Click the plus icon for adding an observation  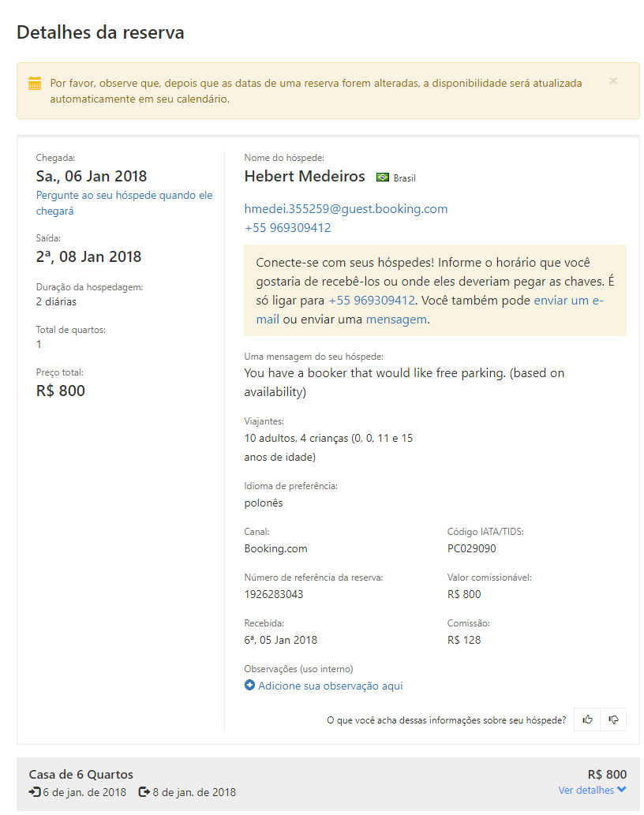coord(250,686)
